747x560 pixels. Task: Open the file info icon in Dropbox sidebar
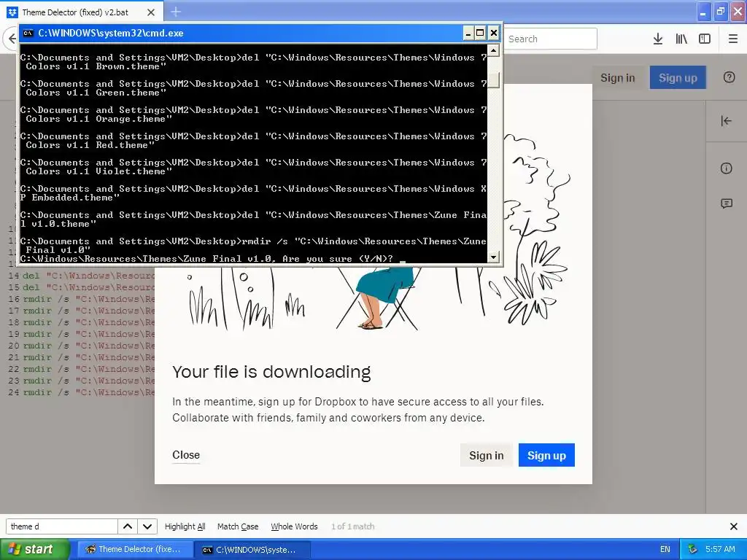[726, 168]
